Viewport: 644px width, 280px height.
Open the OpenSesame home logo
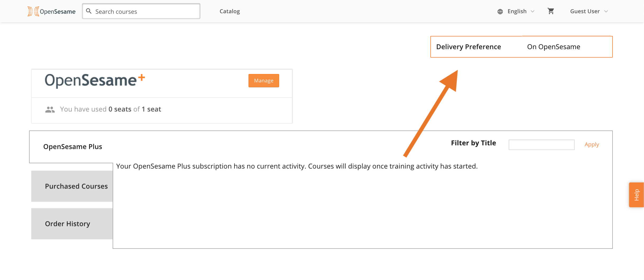52,11
